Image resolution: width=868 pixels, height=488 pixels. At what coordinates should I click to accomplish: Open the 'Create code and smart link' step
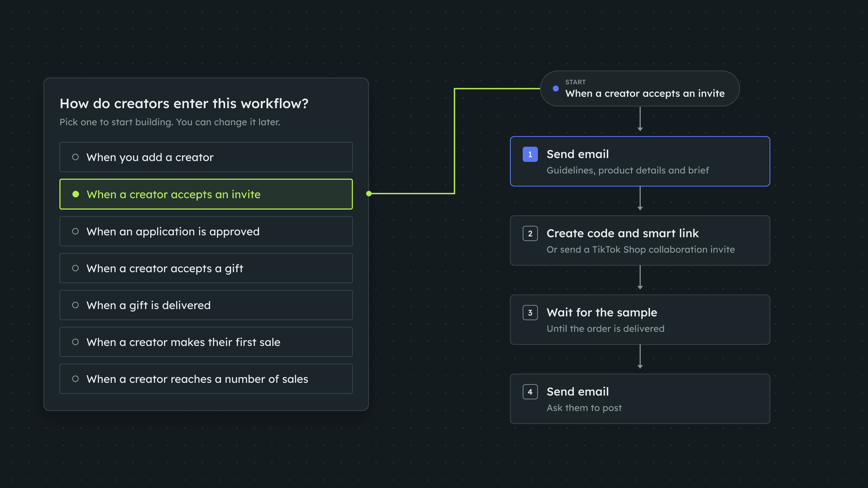[640, 240]
